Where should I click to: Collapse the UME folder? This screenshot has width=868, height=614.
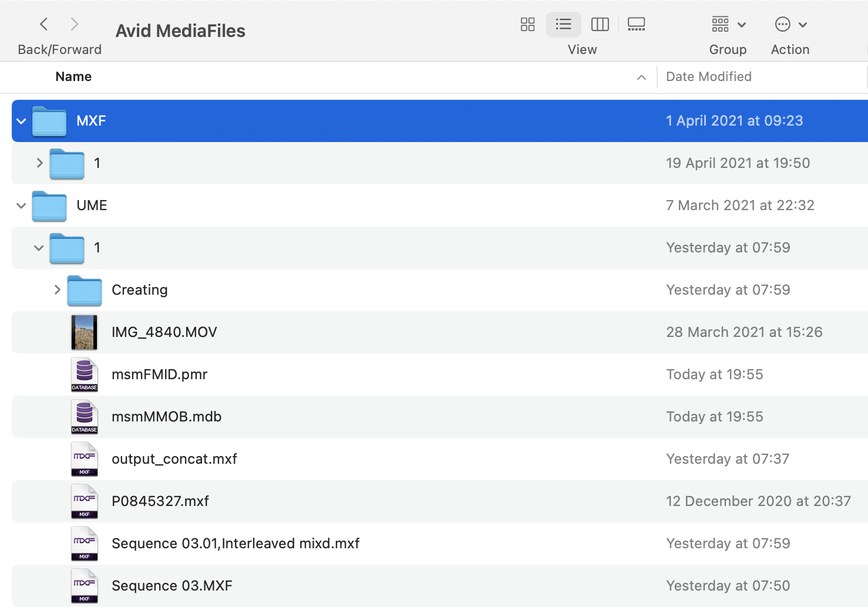(x=21, y=206)
